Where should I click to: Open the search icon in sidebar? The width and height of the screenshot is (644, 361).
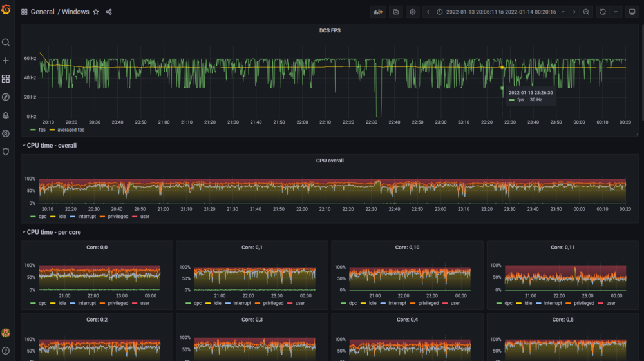pyautogui.click(x=6, y=43)
